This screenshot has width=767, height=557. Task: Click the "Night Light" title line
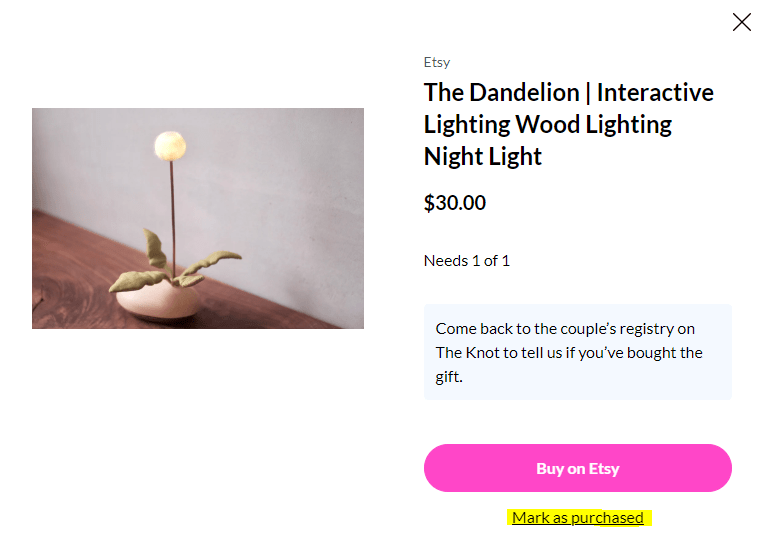point(483,156)
